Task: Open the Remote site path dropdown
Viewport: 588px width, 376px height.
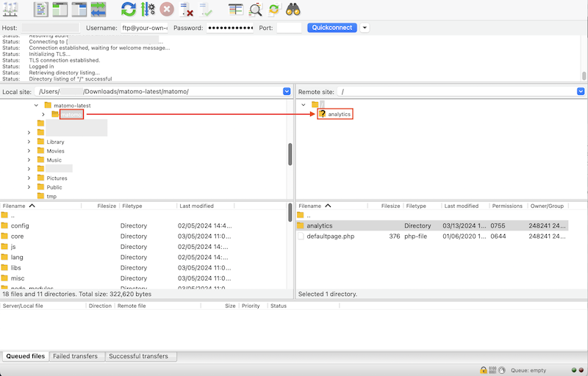Action: pos(581,91)
